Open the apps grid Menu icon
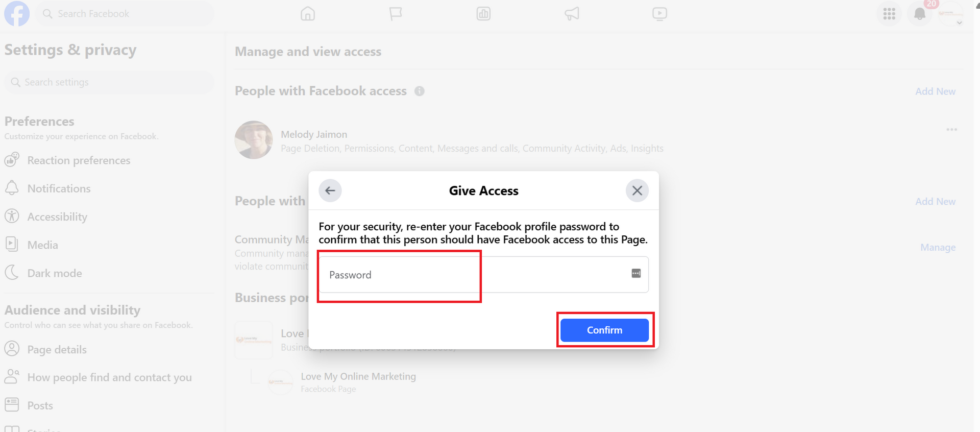 click(x=889, y=14)
